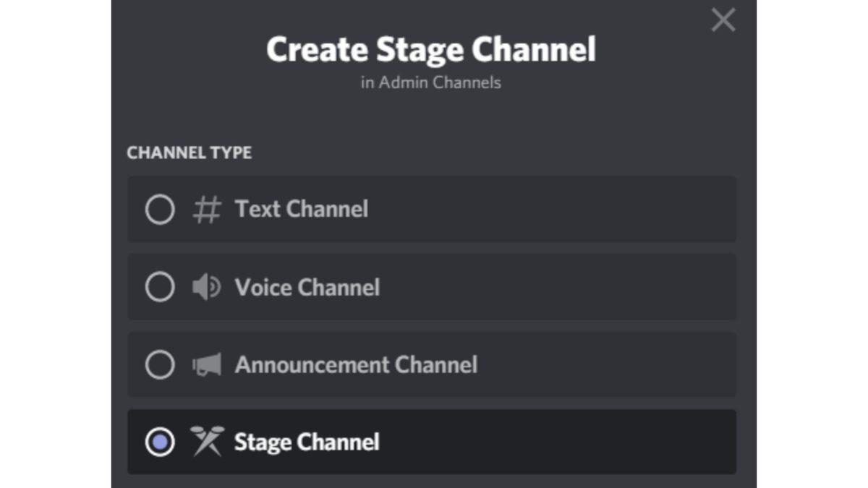Click the "Announcement Channel" label text
This screenshot has height=488, width=868.
[x=356, y=365]
